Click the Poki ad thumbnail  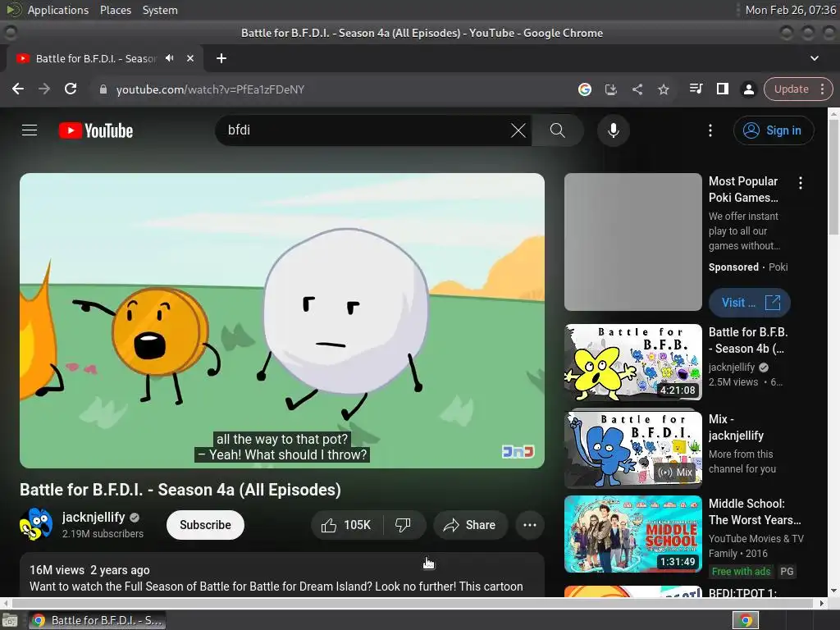633,242
